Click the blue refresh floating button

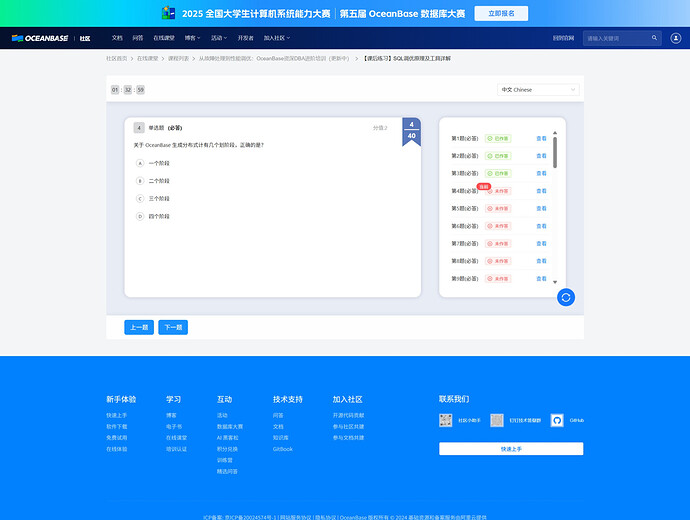pos(566,297)
